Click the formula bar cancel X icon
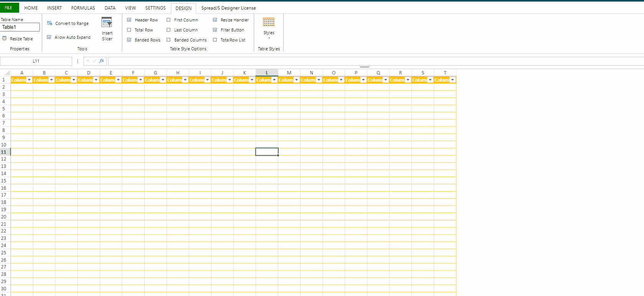This screenshot has height=296, width=644. tap(88, 61)
